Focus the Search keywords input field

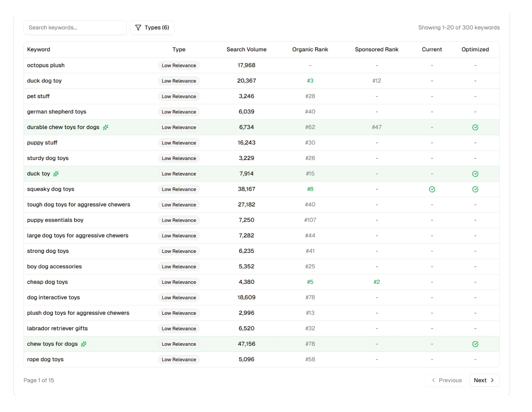click(x=75, y=28)
